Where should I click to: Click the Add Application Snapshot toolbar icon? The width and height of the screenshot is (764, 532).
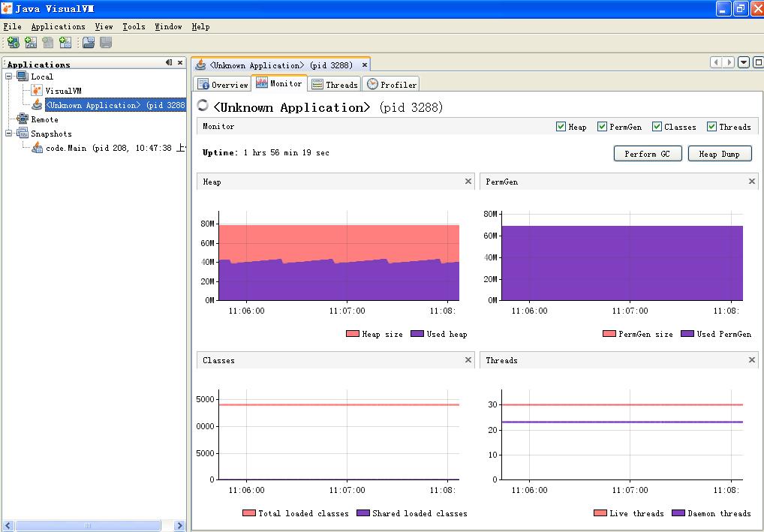tap(65, 43)
